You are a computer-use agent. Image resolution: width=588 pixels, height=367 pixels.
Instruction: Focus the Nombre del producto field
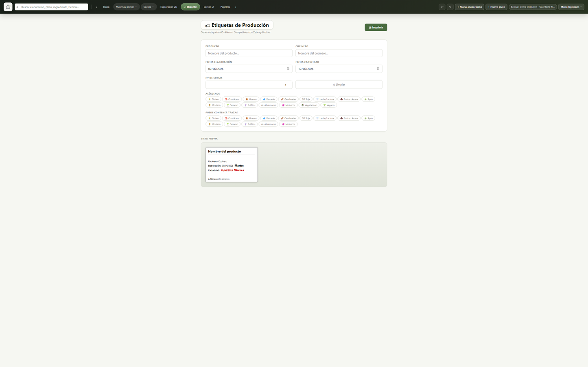249,53
